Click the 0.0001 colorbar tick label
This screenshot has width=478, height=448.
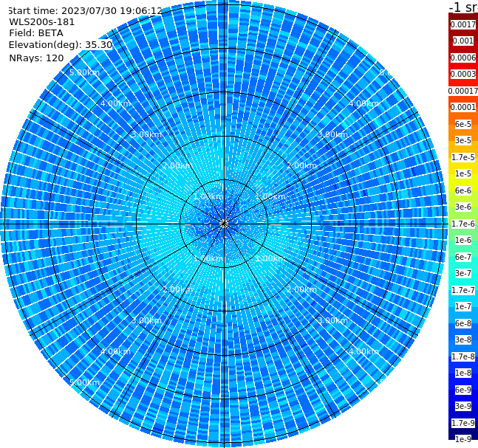[x=463, y=107]
